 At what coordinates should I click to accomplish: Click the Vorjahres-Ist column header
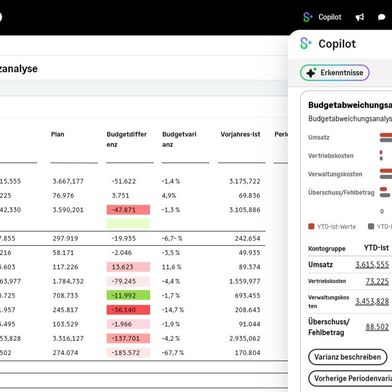(240, 134)
